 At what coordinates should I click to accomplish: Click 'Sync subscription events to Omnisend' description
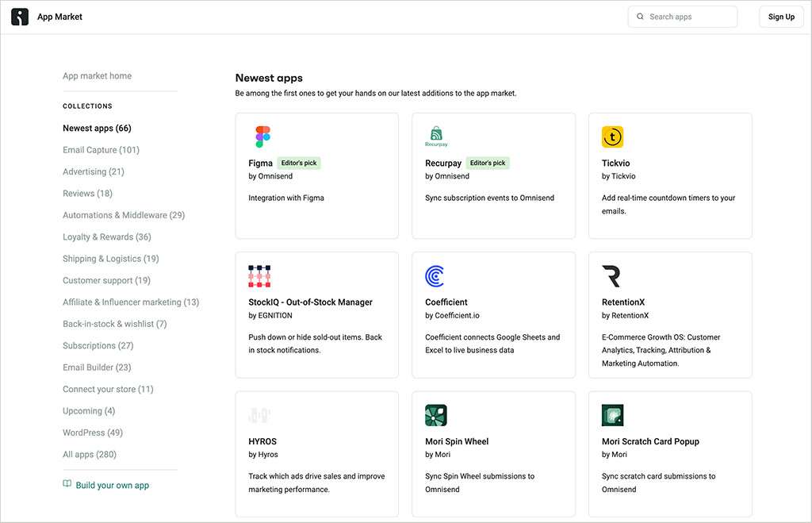tap(489, 198)
